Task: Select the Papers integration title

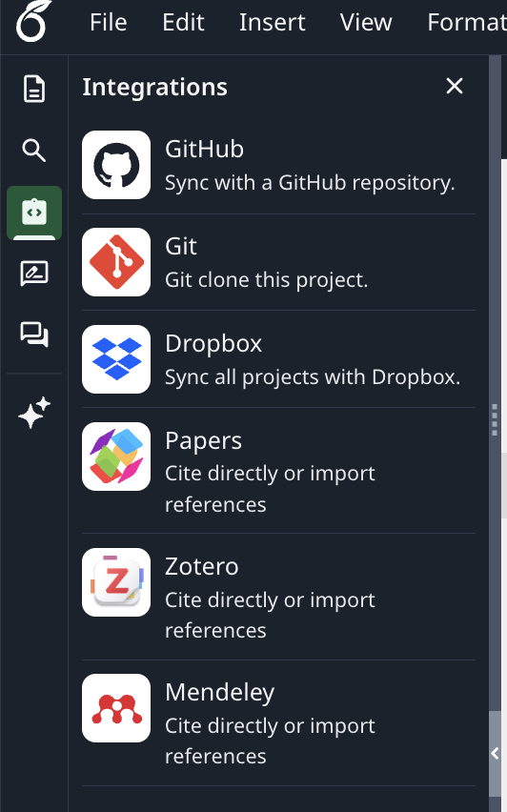Action: click(x=203, y=440)
